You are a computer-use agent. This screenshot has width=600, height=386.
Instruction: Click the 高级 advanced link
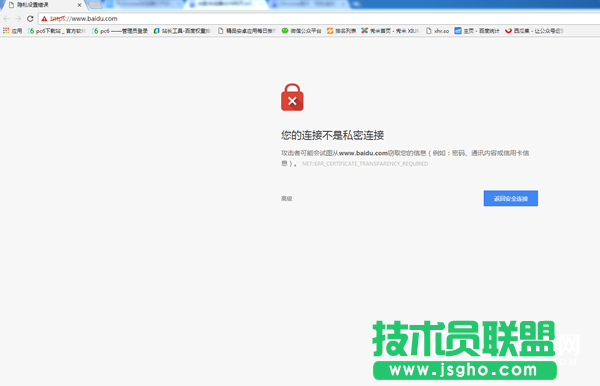click(x=287, y=199)
